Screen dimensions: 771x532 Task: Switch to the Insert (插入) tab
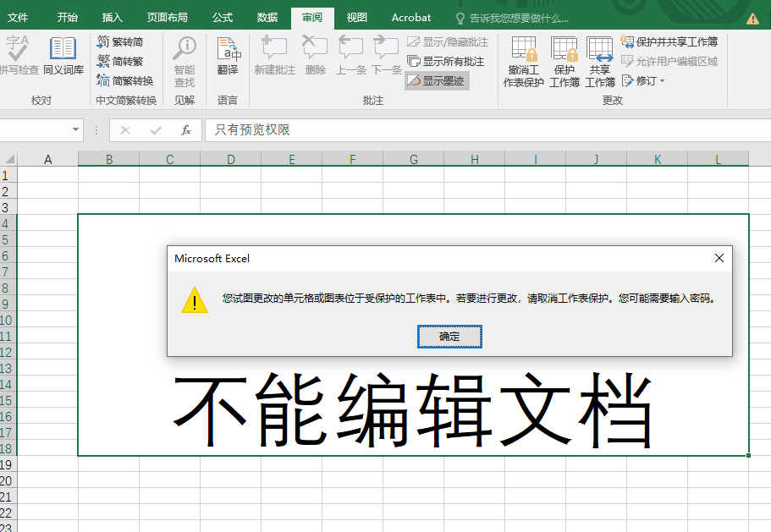pyautogui.click(x=112, y=17)
